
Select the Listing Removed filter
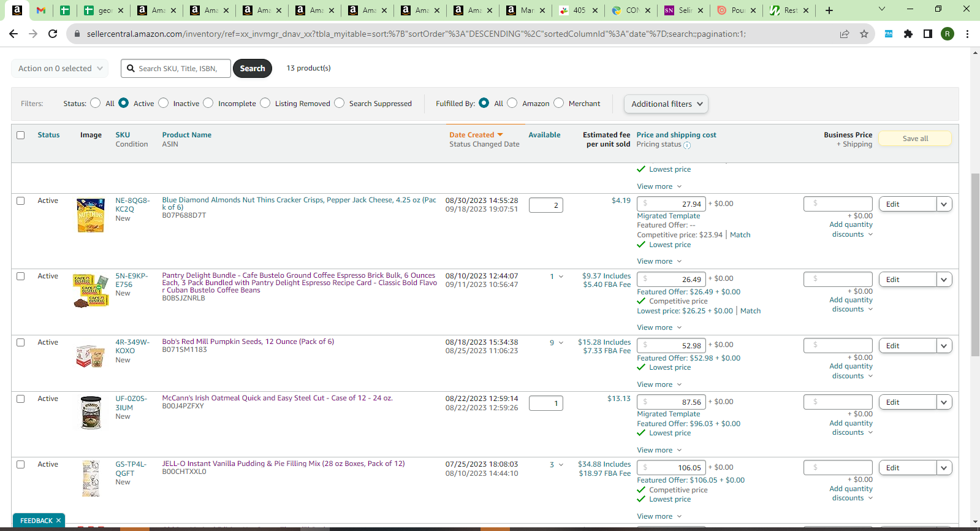(x=265, y=103)
